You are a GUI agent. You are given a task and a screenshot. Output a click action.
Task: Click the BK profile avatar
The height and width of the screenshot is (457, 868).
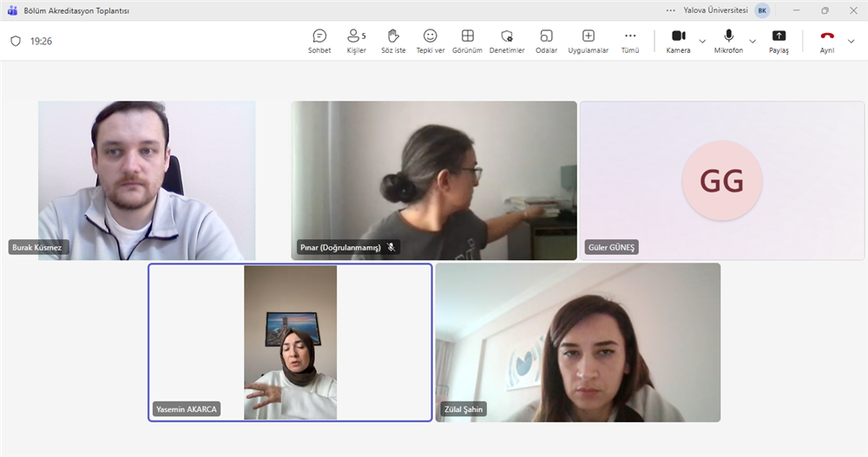[x=762, y=10]
